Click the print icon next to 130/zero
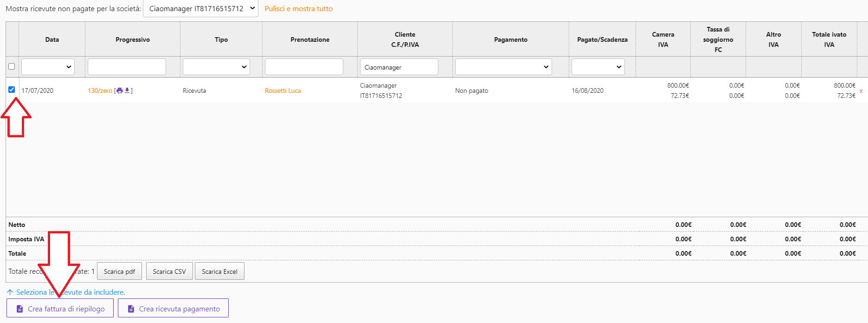 click(x=120, y=90)
